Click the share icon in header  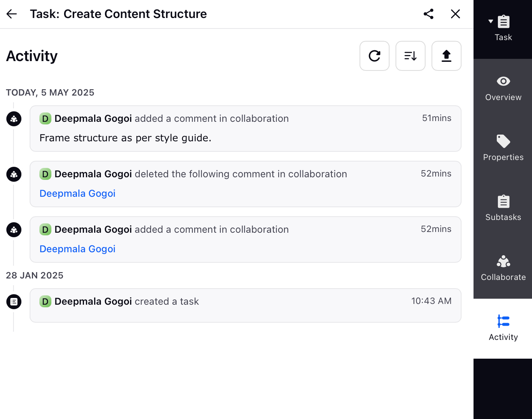pyautogui.click(x=429, y=14)
